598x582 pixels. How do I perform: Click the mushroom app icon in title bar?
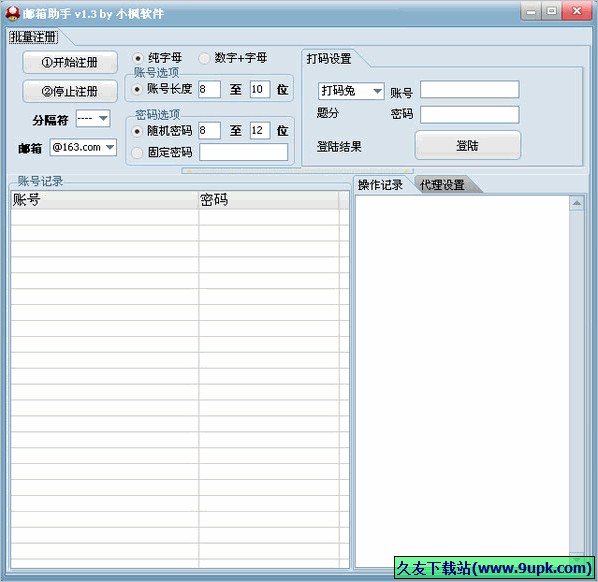(12, 14)
